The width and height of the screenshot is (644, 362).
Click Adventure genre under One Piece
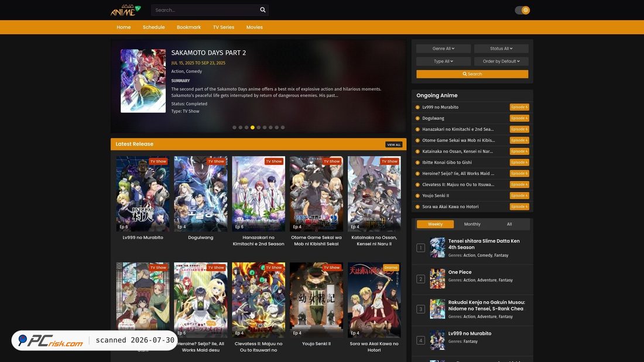(487, 280)
